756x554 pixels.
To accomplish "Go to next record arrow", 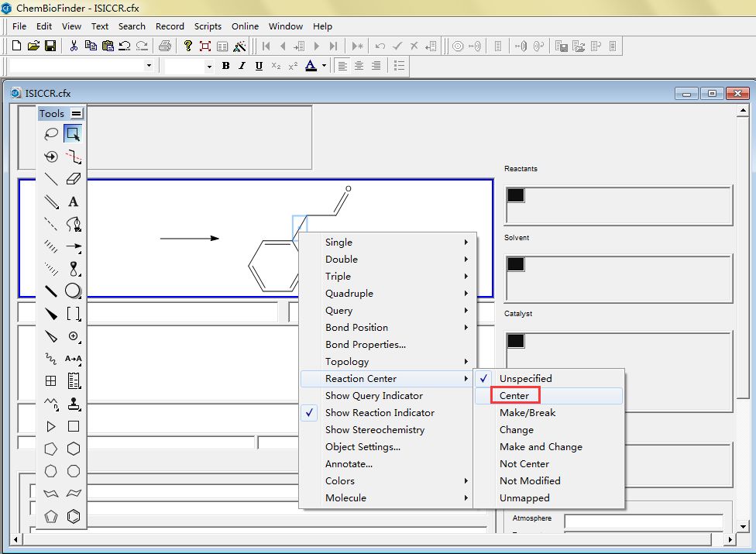I will (x=316, y=46).
